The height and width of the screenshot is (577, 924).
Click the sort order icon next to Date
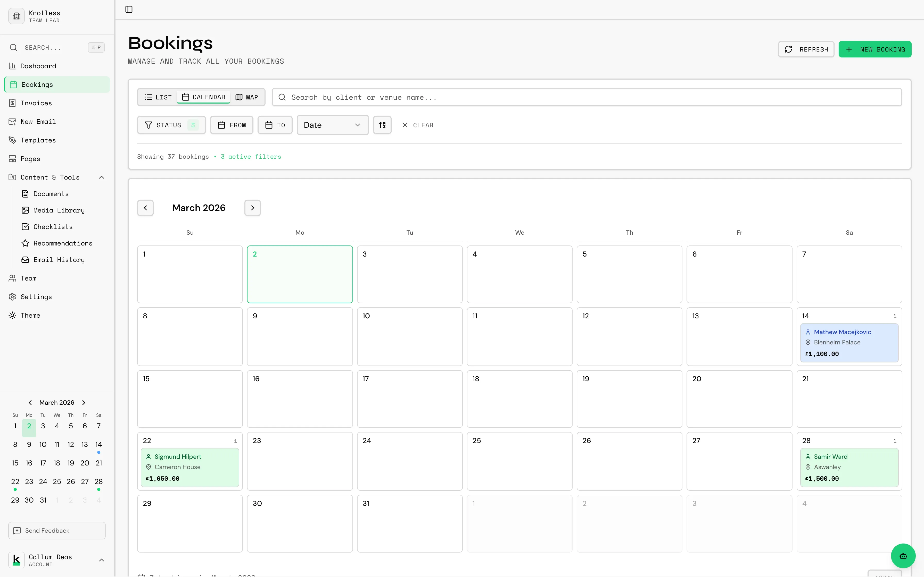tap(382, 125)
